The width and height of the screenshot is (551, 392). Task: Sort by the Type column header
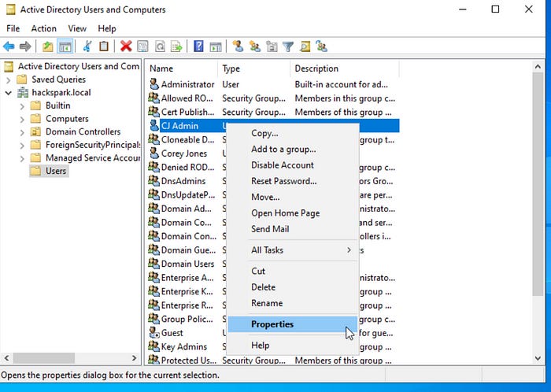(254, 68)
